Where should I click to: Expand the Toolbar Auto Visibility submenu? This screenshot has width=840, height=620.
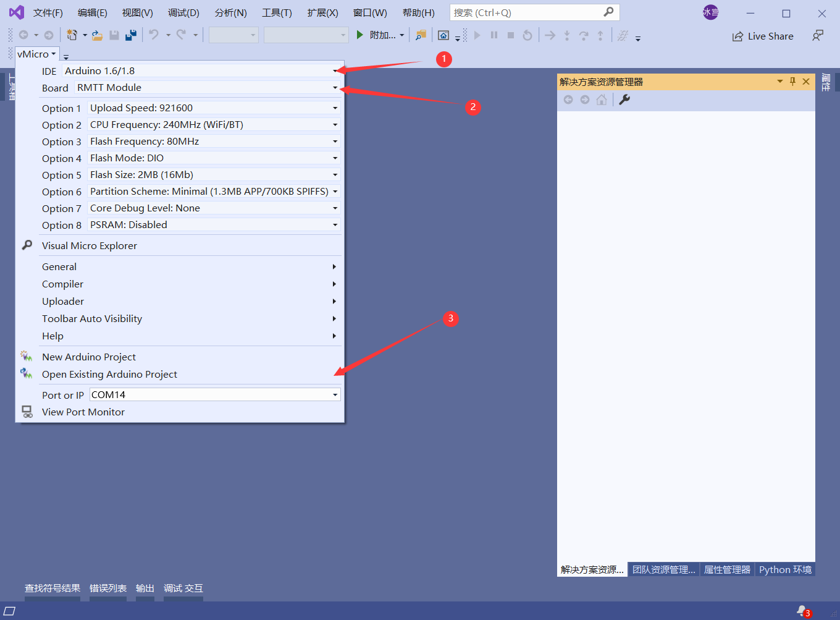[x=190, y=318]
